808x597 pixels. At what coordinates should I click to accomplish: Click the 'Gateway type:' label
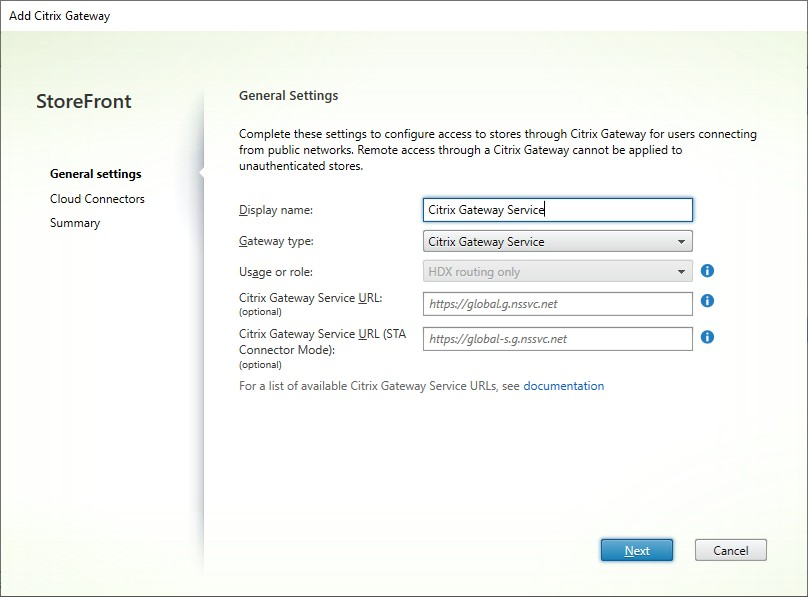277,241
